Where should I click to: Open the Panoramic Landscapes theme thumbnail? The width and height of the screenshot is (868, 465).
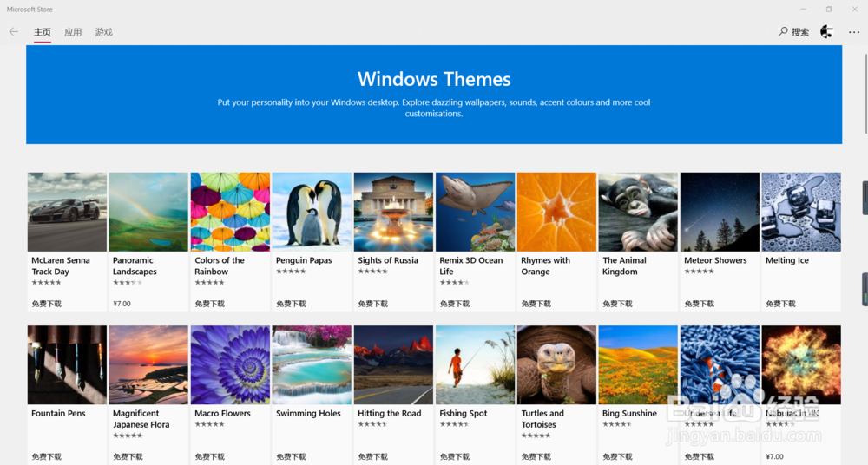point(148,212)
